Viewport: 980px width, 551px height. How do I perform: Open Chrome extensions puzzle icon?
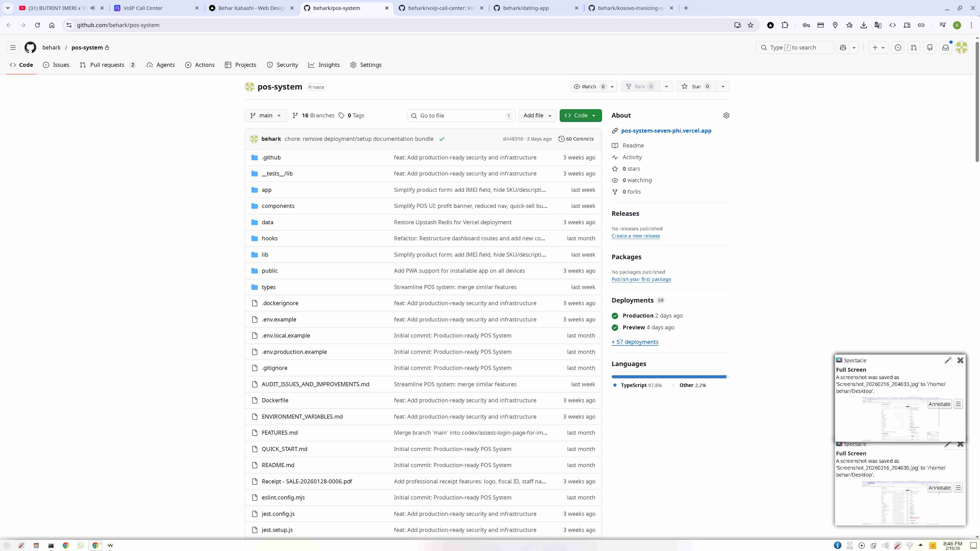(x=785, y=25)
